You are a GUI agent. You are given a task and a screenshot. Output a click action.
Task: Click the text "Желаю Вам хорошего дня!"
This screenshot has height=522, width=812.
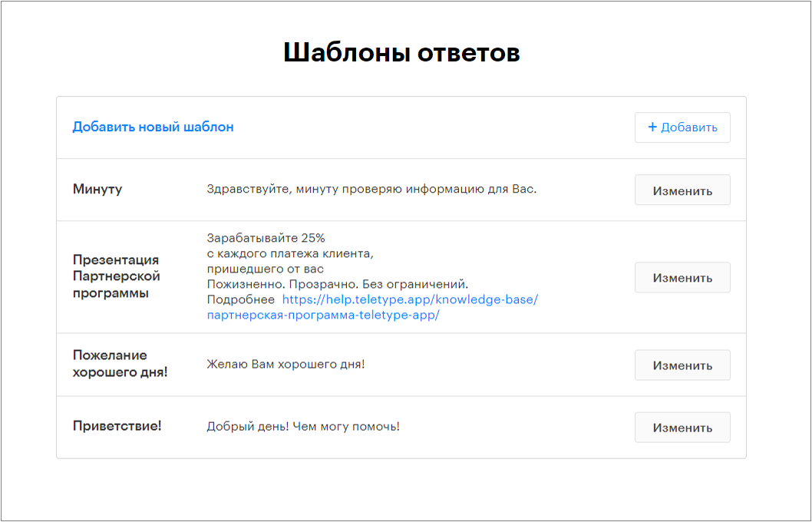(x=286, y=364)
